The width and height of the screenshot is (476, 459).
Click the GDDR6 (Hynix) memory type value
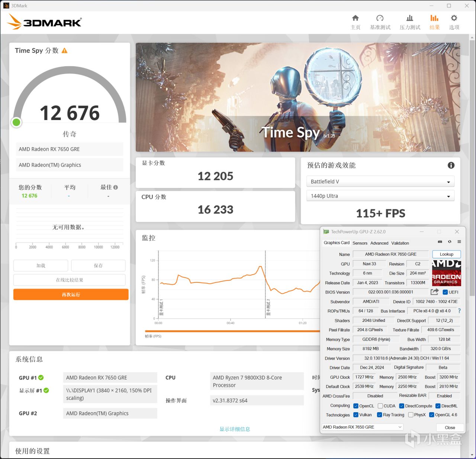click(x=376, y=339)
